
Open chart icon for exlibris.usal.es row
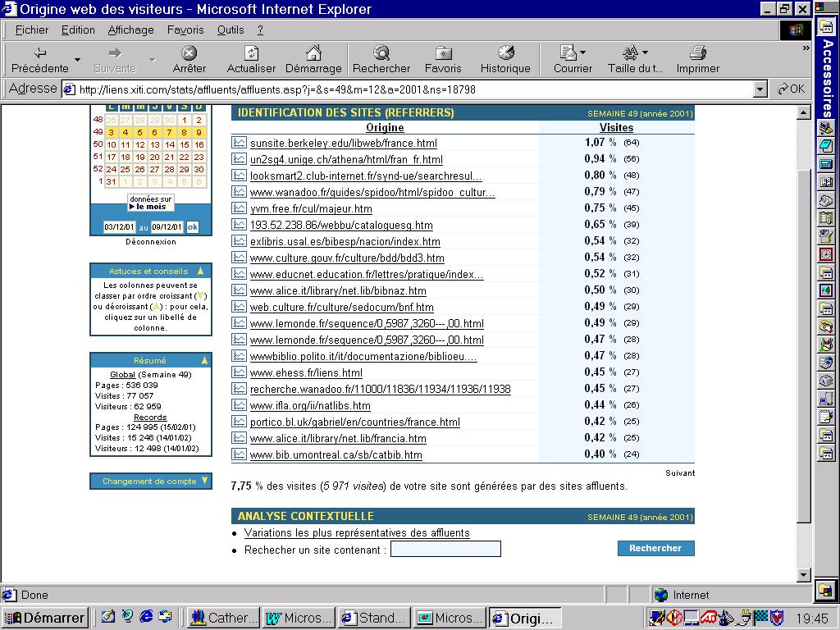239,241
